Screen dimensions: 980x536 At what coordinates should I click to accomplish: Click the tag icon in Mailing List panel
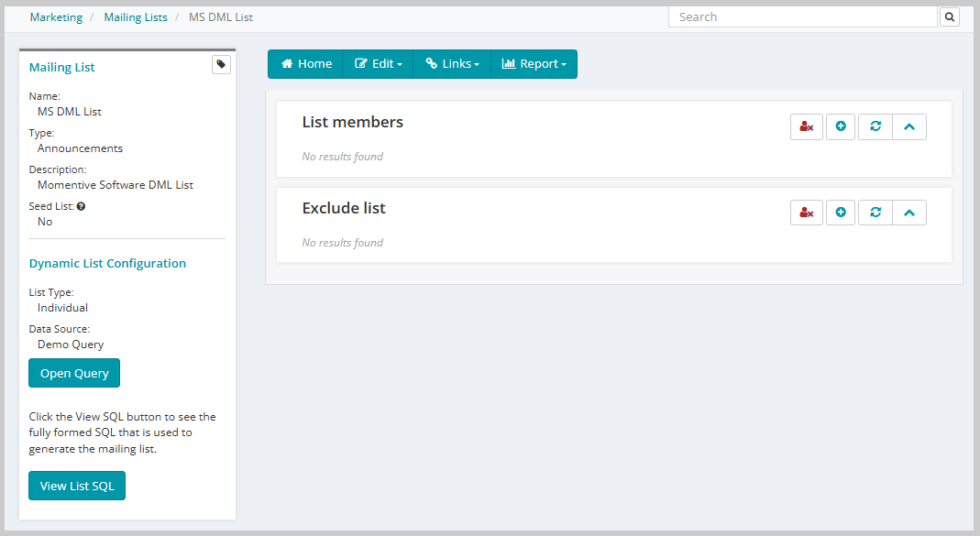pyautogui.click(x=221, y=65)
